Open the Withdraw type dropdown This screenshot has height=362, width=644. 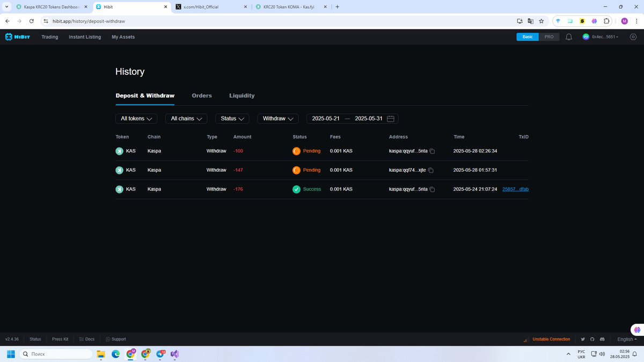pyautogui.click(x=277, y=119)
